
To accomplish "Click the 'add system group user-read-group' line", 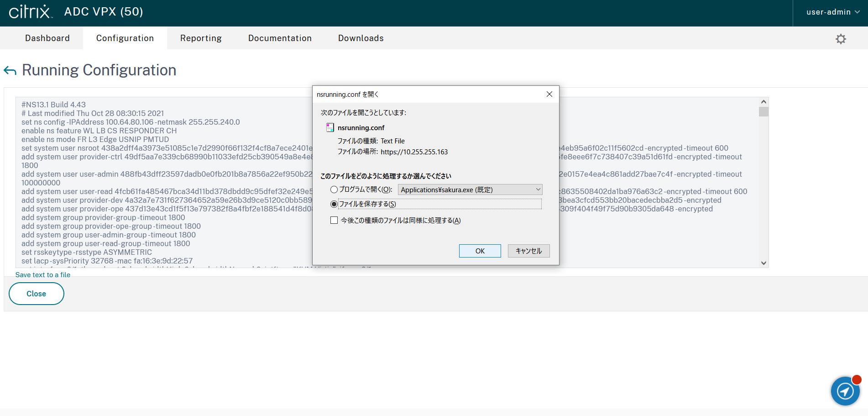I will (x=106, y=243).
